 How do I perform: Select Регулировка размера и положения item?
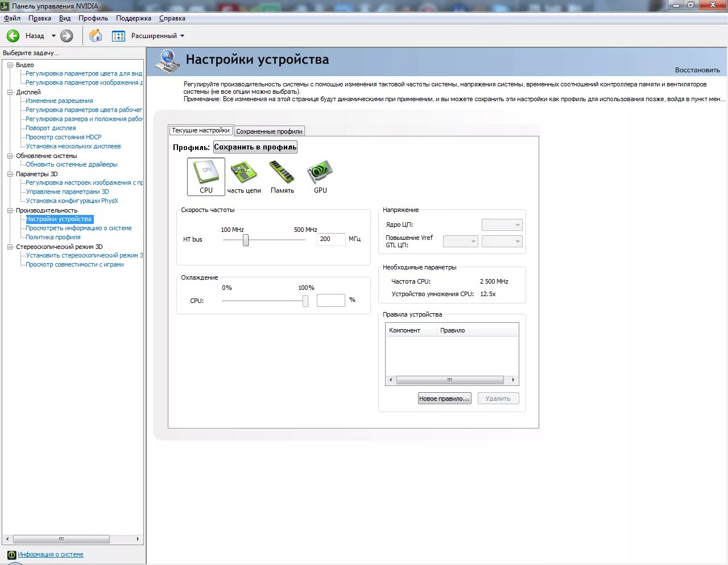point(84,119)
